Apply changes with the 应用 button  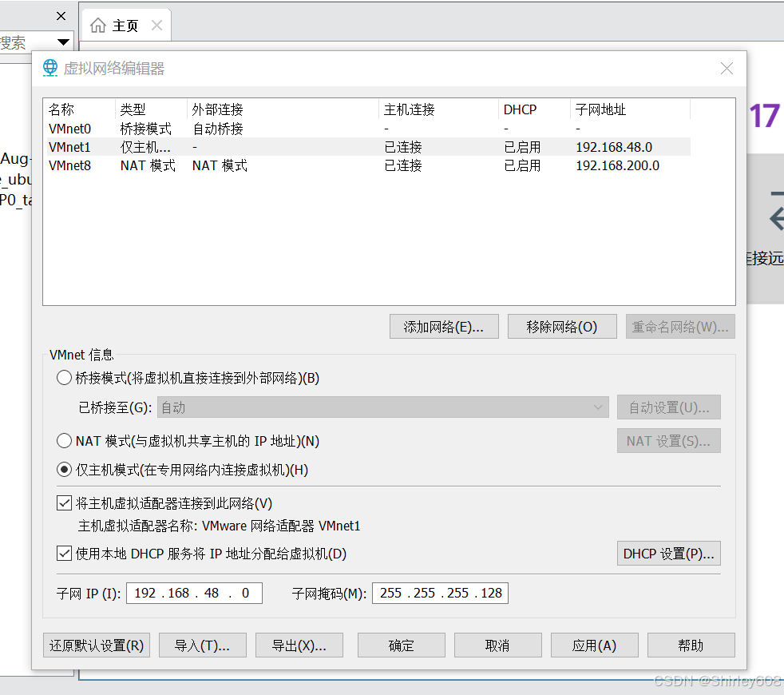594,645
